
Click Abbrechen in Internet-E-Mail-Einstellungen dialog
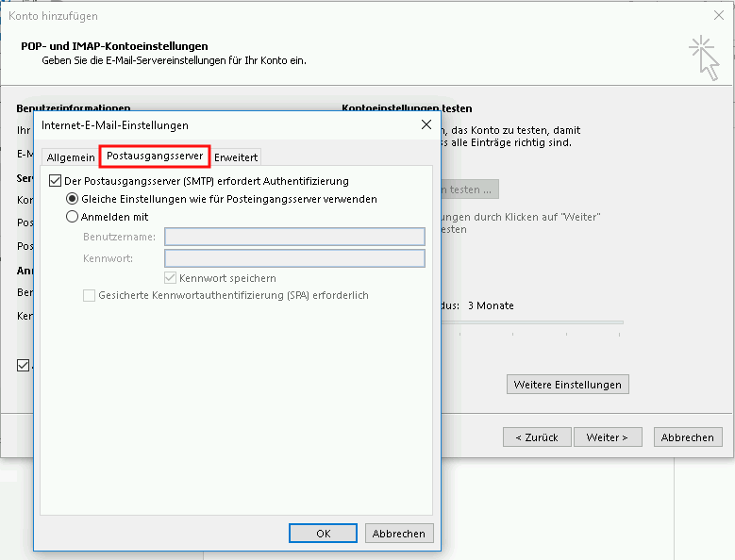399,534
